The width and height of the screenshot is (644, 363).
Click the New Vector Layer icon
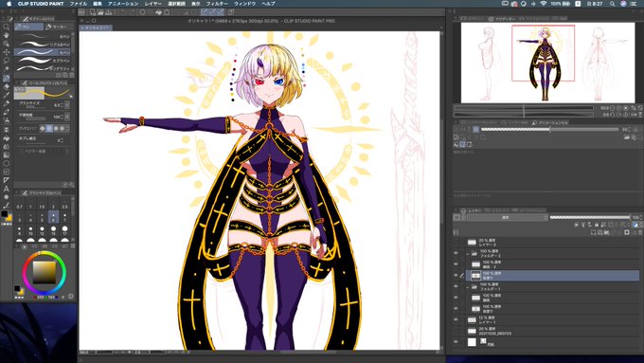[x=600, y=233]
